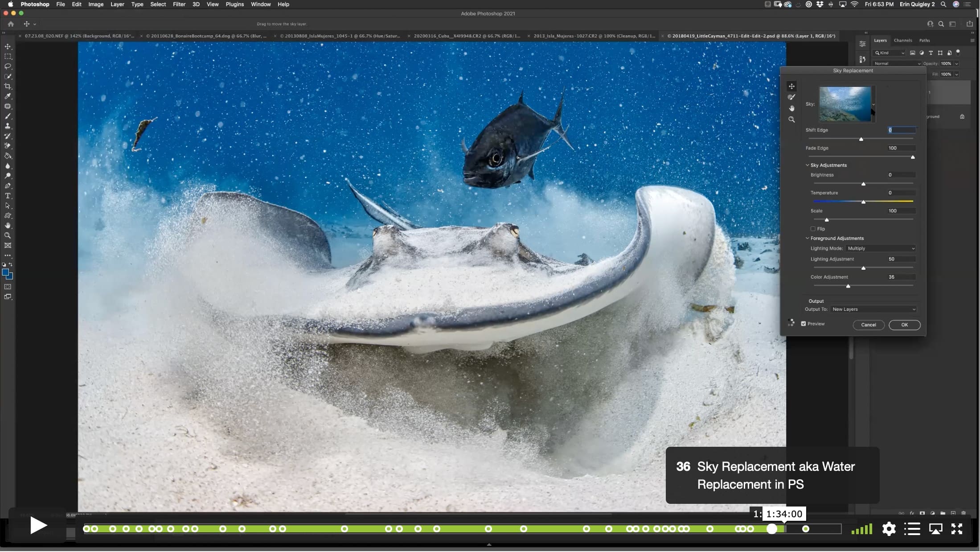Select the Type tool
The width and height of the screenshot is (980, 552).
(8, 196)
